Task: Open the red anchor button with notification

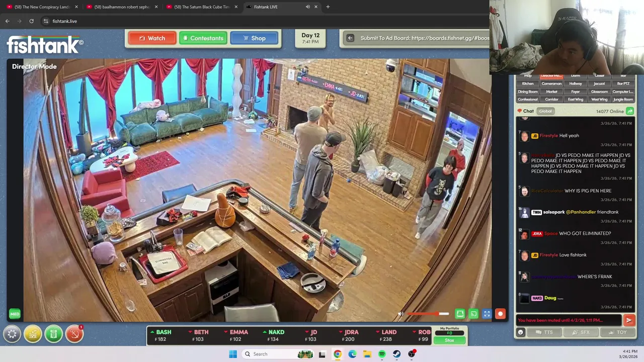Action: click(74, 334)
